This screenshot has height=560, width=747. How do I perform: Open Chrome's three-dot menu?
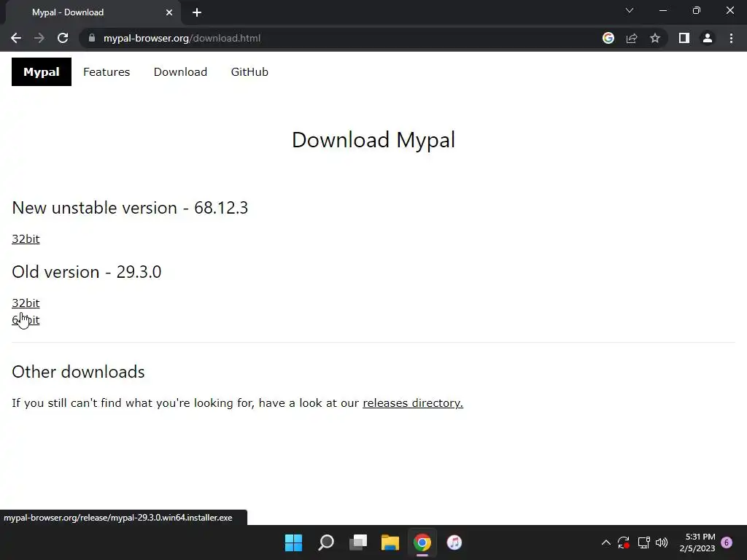pyautogui.click(x=731, y=38)
